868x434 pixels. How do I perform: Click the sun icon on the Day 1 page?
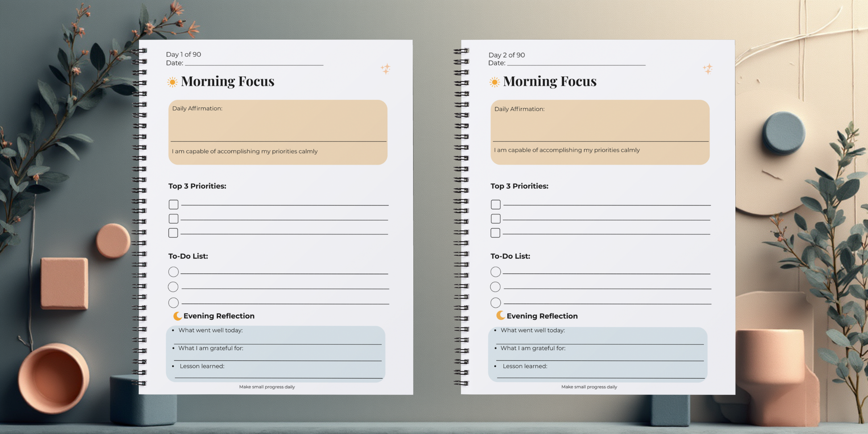[x=172, y=82]
